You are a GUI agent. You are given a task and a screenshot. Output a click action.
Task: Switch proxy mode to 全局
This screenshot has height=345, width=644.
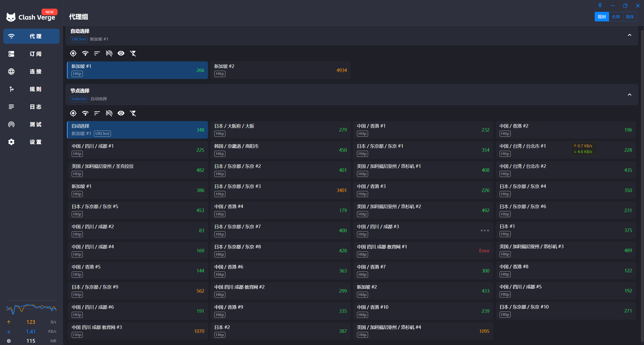pos(616,17)
